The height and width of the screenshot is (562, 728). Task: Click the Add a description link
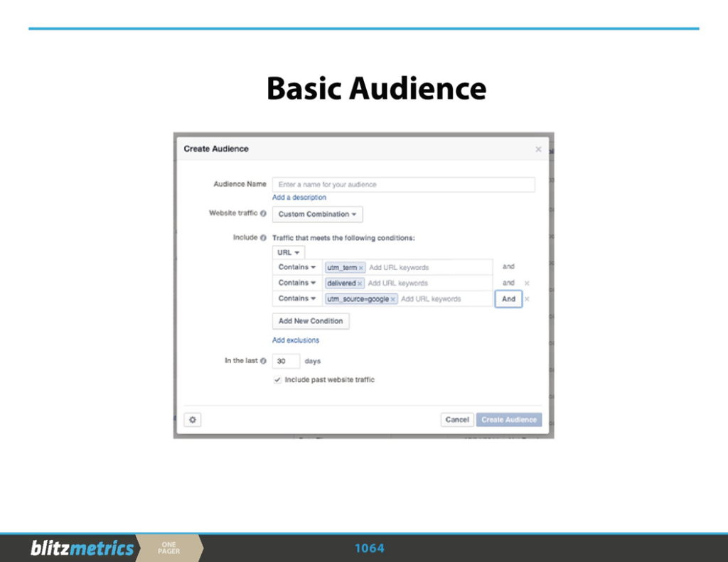pos(299,198)
